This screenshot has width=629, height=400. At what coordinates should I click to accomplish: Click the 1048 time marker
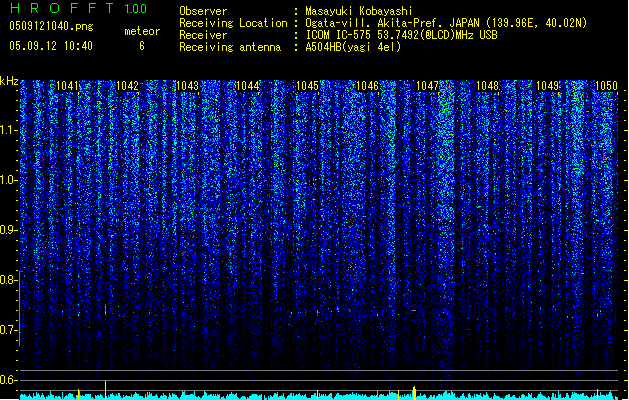[x=487, y=86]
